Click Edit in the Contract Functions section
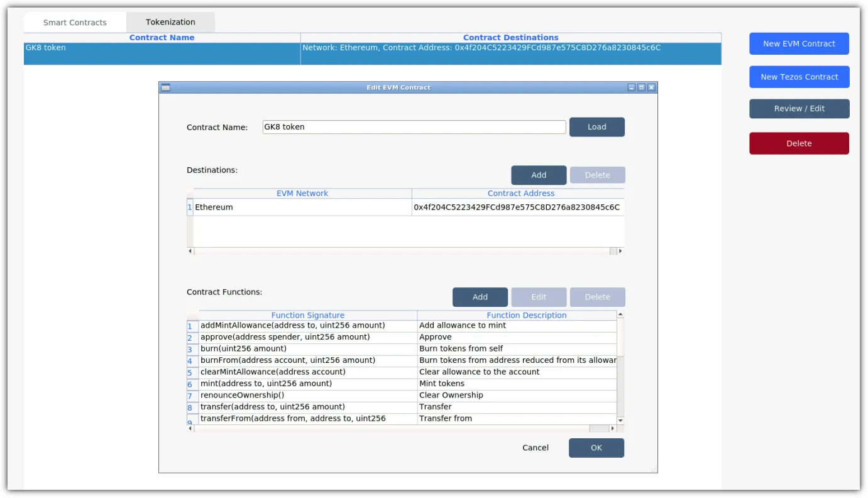This screenshot has width=868, height=498. click(x=539, y=297)
